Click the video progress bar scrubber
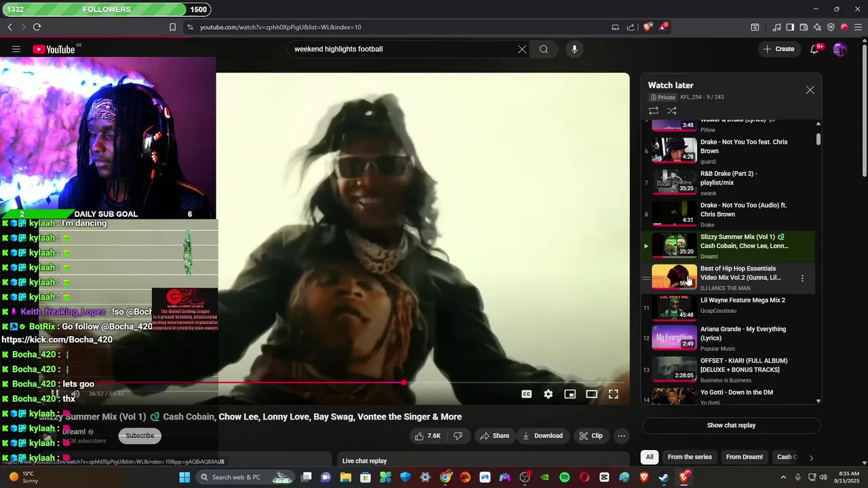Viewport: 868px width, 488px height. pos(403,383)
